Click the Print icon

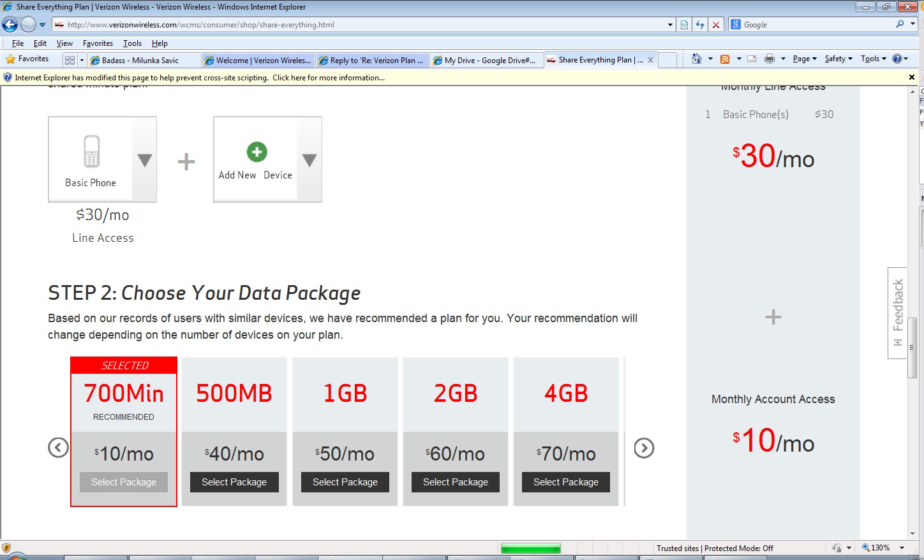tap(770, 59)
